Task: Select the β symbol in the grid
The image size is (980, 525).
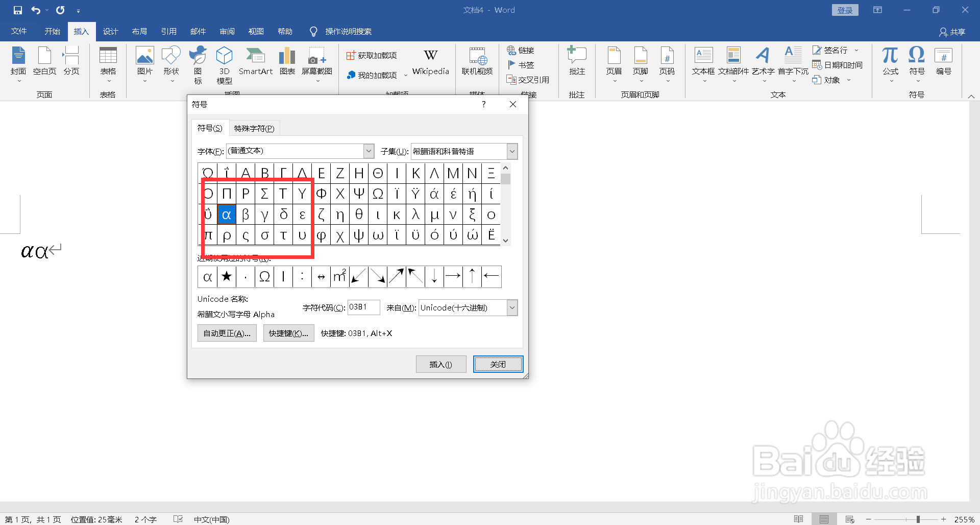Action: coord(246,214)
